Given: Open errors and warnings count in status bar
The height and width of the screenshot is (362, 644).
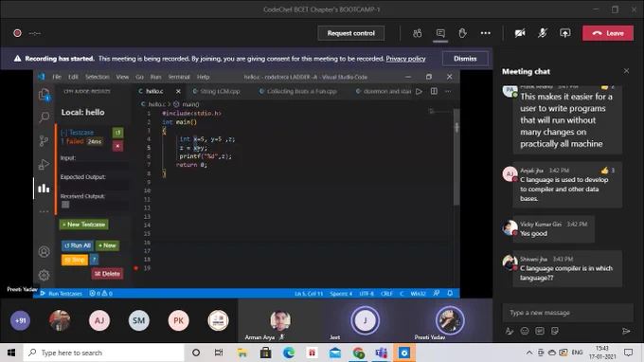Looking at the screenshot, I should (x=101, y=294).
